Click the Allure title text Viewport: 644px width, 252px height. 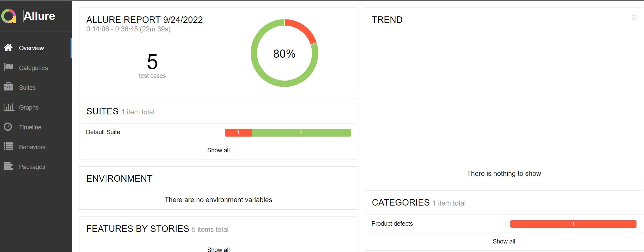point(39,16)
